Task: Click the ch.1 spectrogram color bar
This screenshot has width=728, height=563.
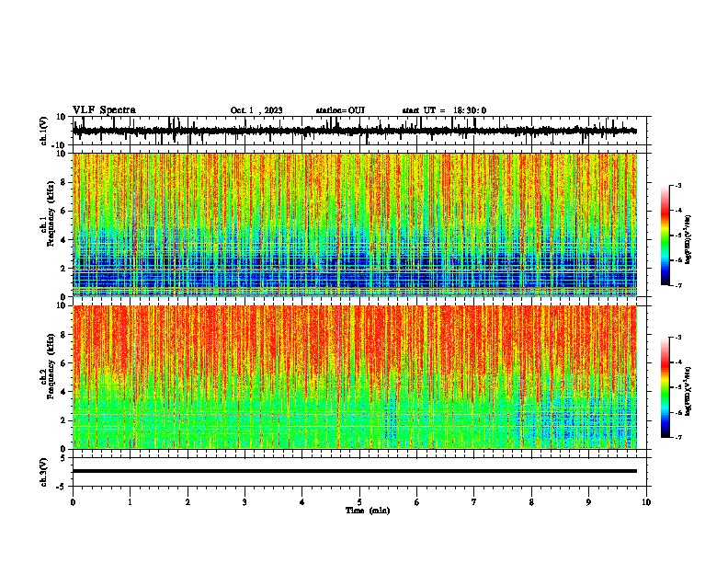Action: tap(665, 236)
